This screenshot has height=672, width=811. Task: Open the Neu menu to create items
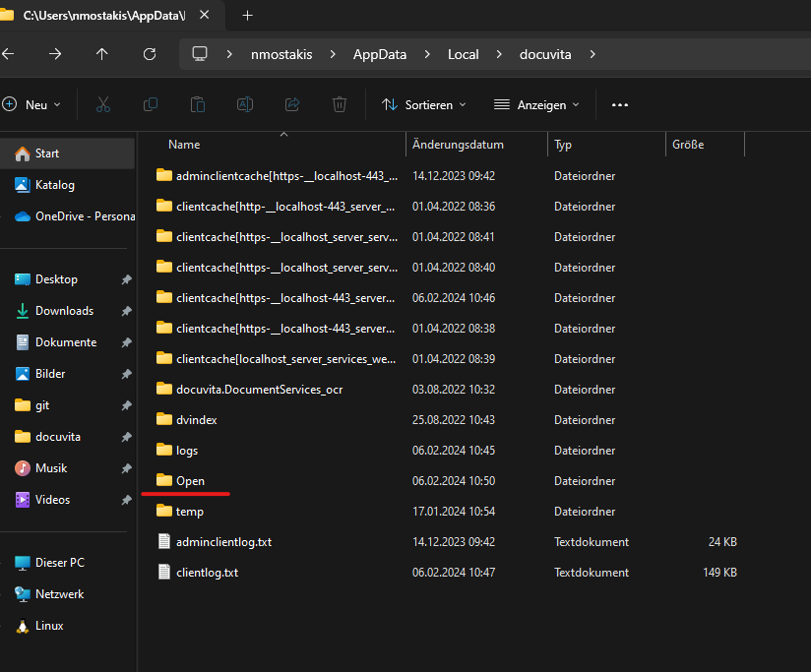coord(32,104)
